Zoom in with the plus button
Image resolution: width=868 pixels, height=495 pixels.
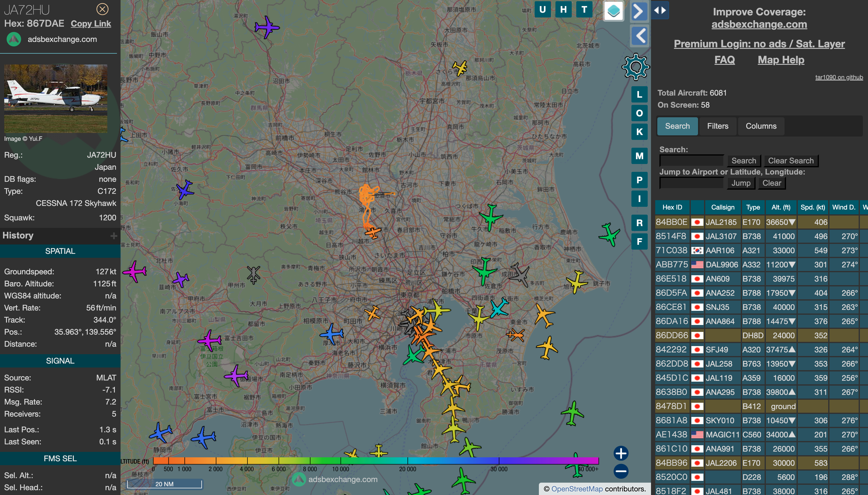[621, 453]
